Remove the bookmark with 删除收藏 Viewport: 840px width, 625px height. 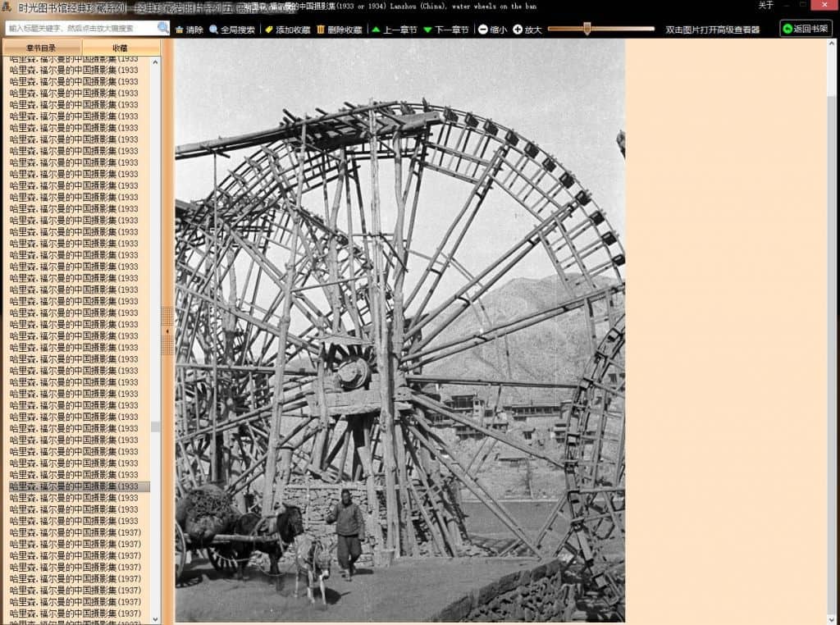pos(339,30)
